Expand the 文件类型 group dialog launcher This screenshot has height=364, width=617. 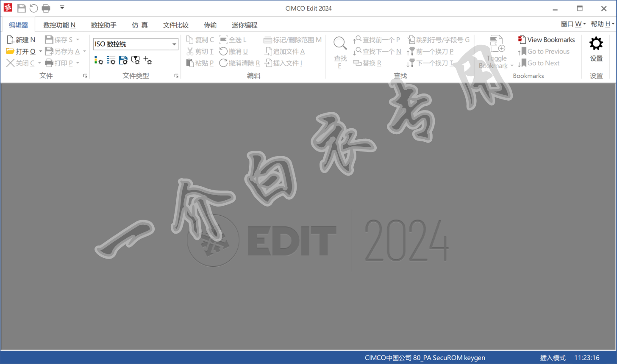click(176, 76)
